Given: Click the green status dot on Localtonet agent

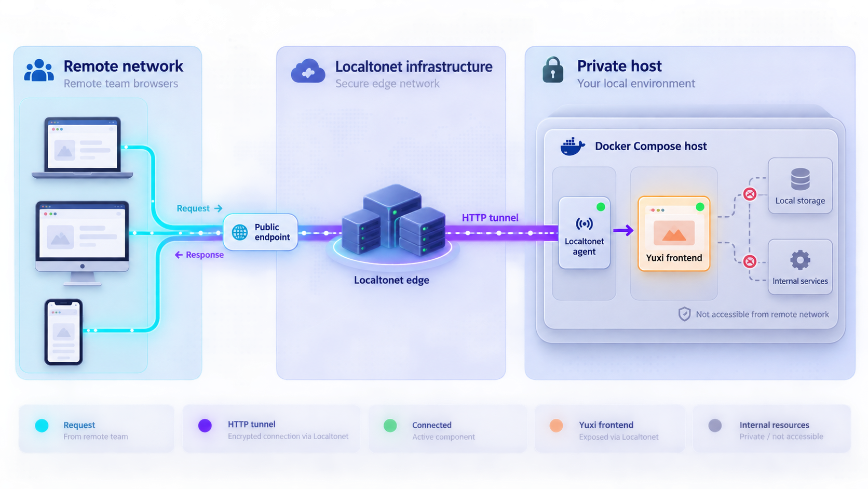Looking at the screenshot, I should pyautogui.click(x=601, y=207).
